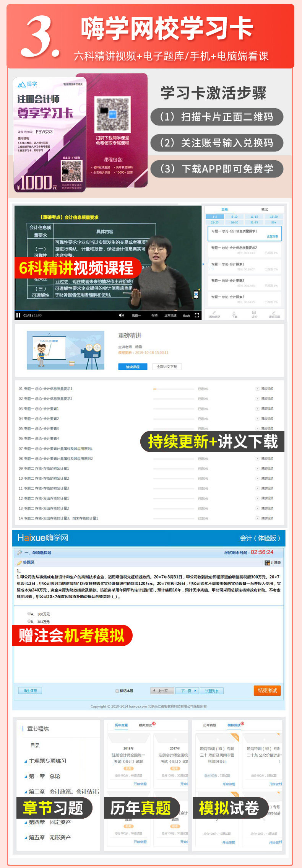Pause the lecture video
Viewport: 302px width, 868px height.
[x=18, y=315]
